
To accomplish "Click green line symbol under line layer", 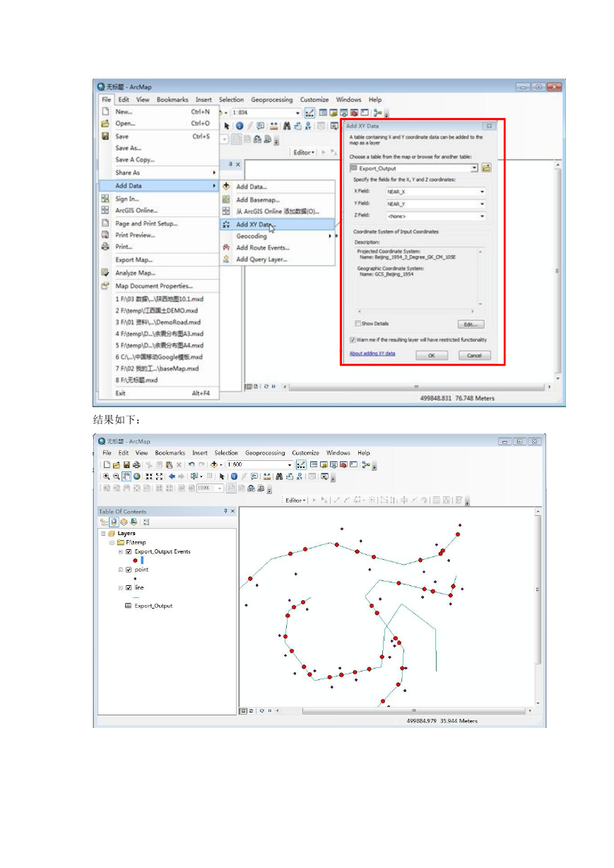I will 136,597.
